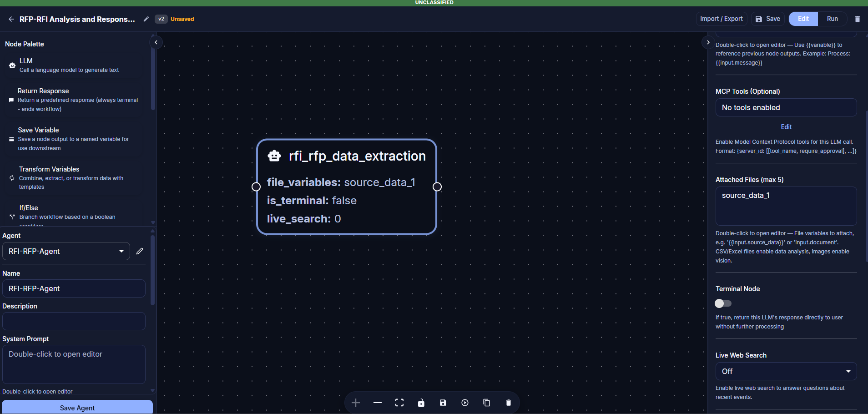Click the No tools enabled field

click(786, 107)
